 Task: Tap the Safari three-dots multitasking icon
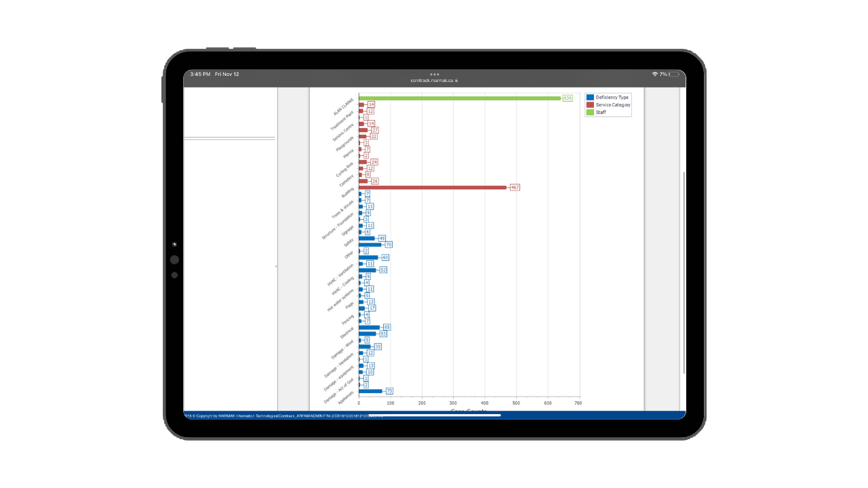tap(435, 75)
